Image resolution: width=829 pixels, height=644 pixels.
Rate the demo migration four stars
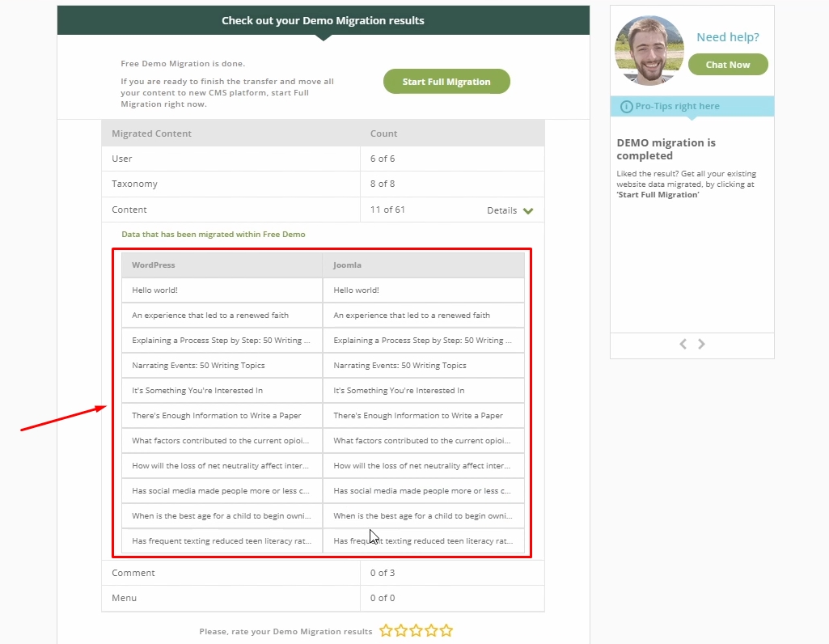(431, 630)
